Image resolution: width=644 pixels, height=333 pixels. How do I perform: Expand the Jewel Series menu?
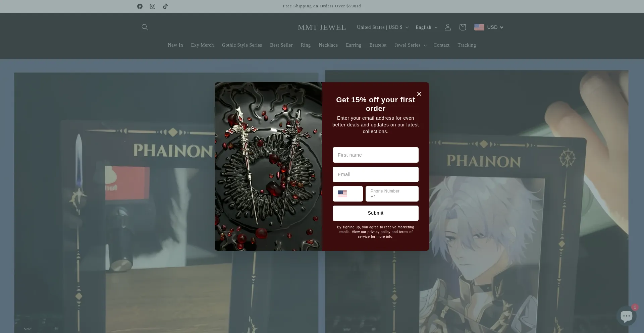tap(411, 45)
